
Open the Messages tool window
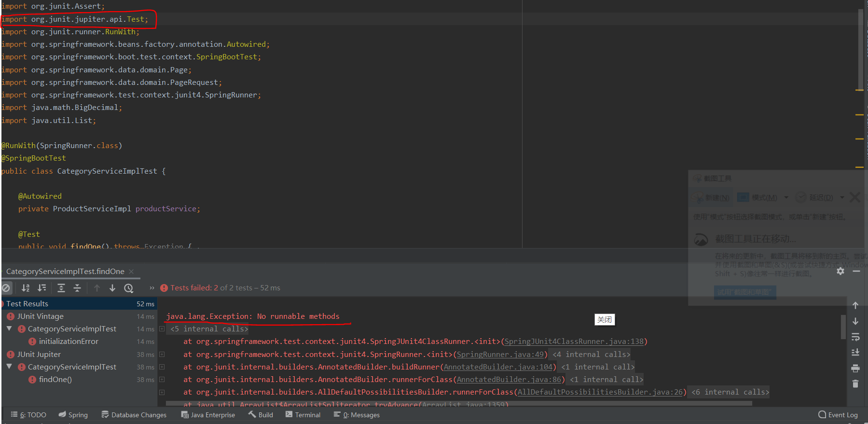(x=357, y=415)
